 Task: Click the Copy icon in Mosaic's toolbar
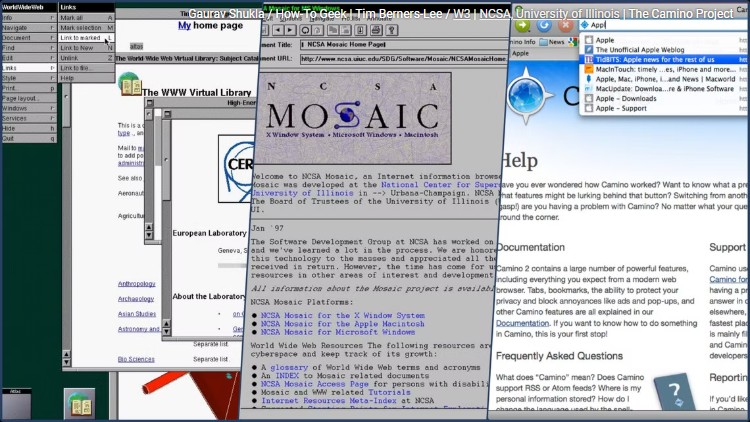[333, 30]
